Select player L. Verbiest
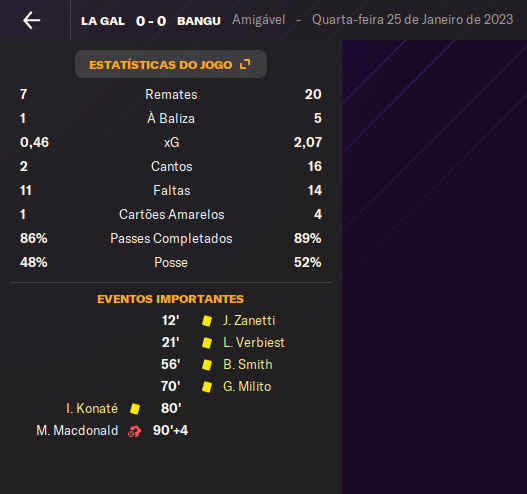The image size is (527, 494). [x=254, y=342]
